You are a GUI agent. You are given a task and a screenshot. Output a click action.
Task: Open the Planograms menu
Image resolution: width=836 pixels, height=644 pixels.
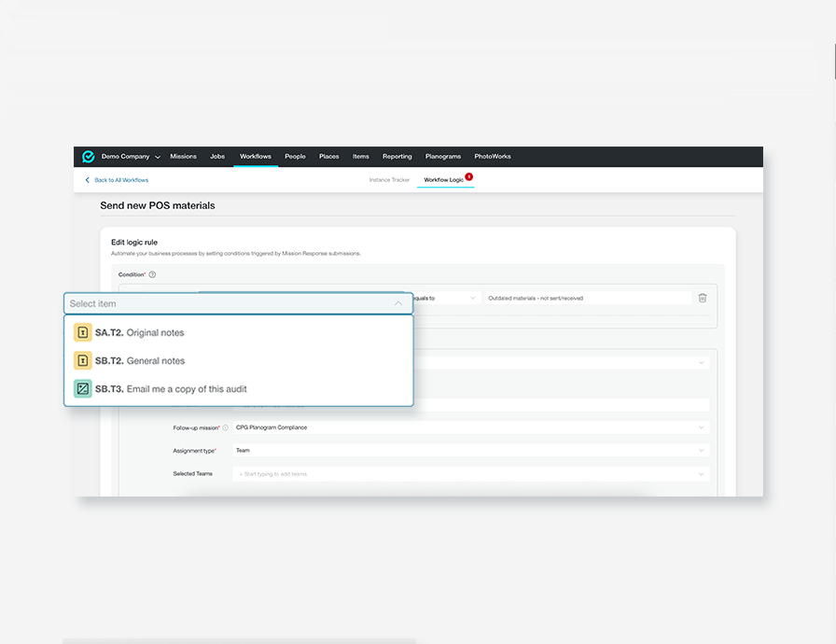(442, 157)
